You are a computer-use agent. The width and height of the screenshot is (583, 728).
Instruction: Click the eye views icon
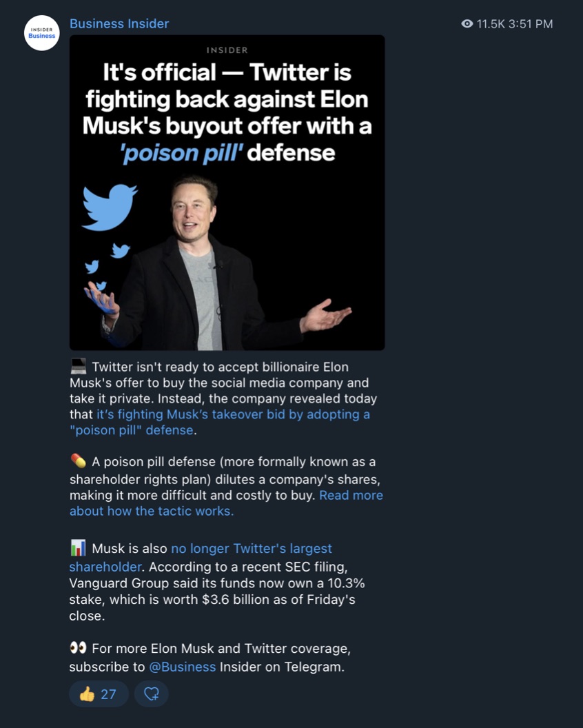coord(467,23)
